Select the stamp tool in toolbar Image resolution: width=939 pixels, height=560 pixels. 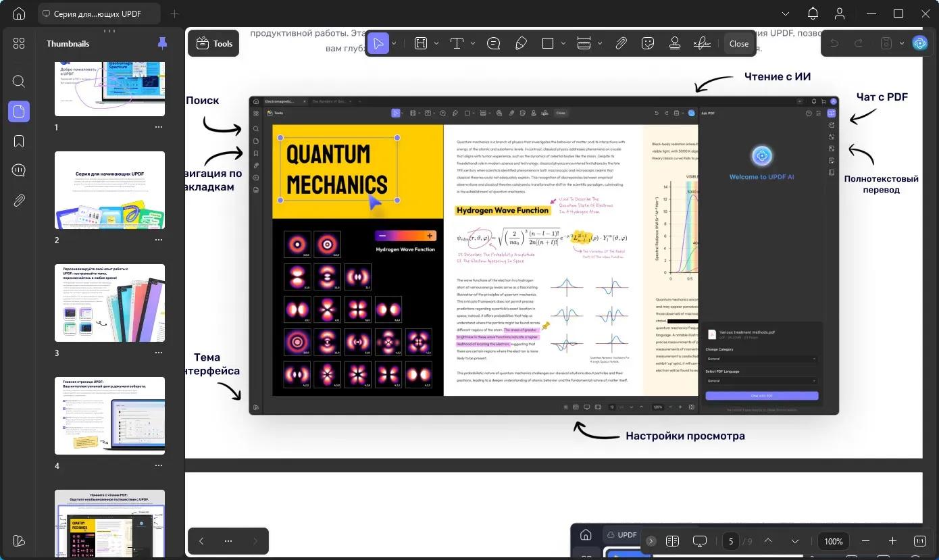(674, 43)
